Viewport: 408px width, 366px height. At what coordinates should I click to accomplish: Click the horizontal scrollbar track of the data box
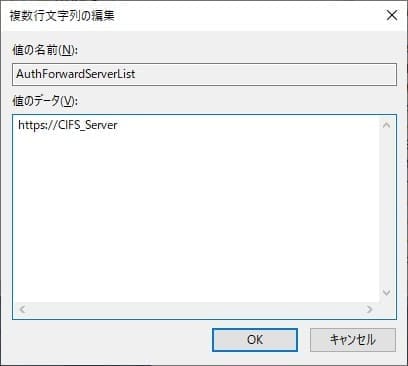click(x=196, y=309)
